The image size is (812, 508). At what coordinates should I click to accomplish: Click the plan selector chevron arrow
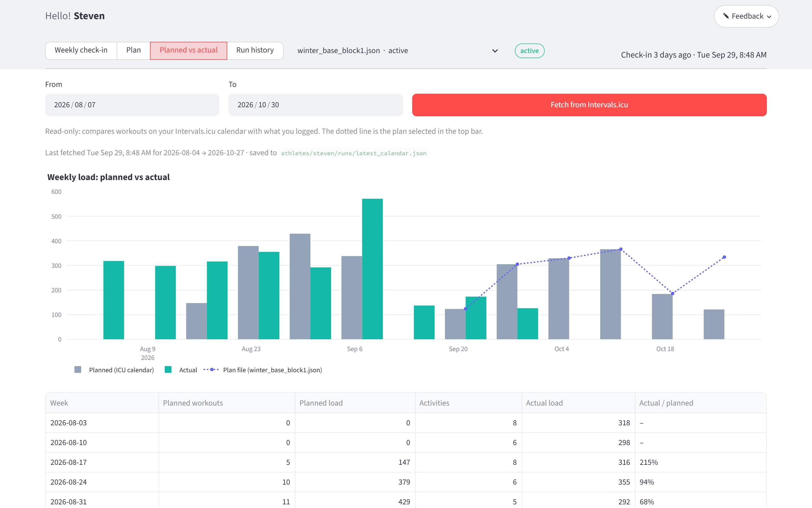click(x=495, y=51)
